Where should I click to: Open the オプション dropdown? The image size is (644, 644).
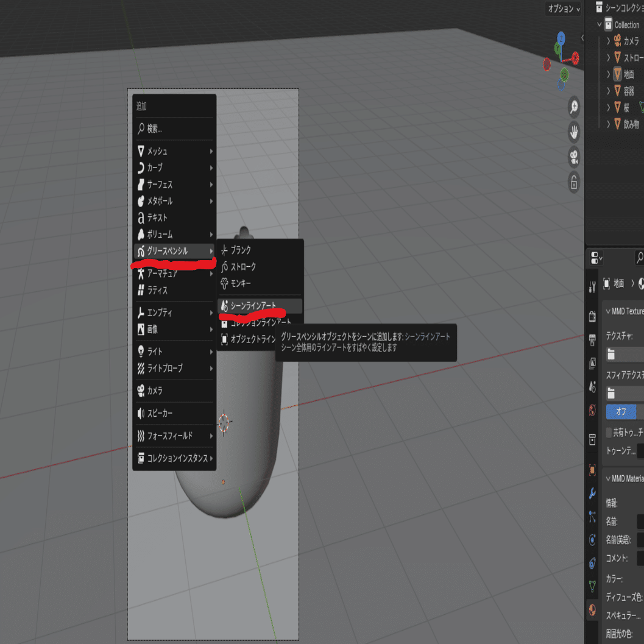[x=564, y=9]
